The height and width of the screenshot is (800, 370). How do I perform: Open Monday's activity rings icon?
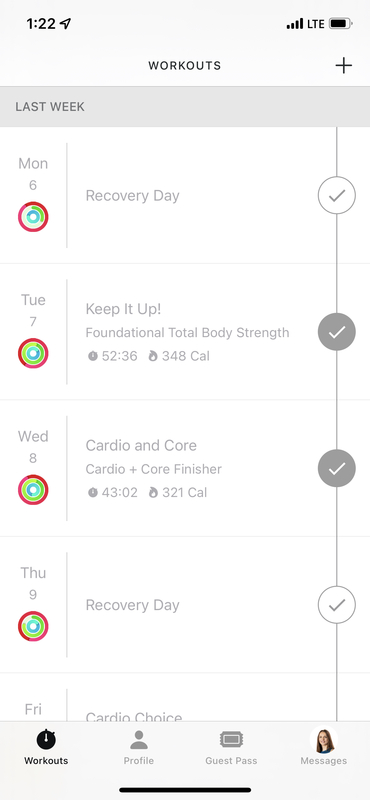pyautogui.click(x=33, y=217)
